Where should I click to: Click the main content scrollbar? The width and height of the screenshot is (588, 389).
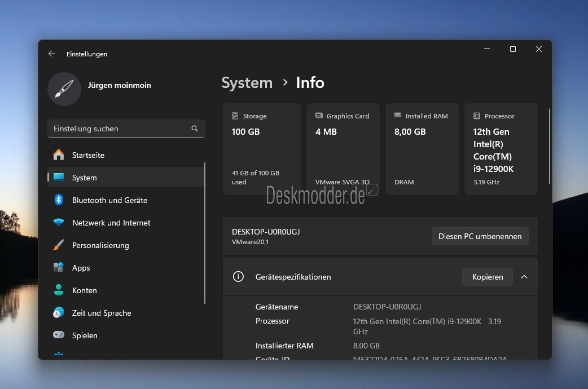tap(550, 146)
